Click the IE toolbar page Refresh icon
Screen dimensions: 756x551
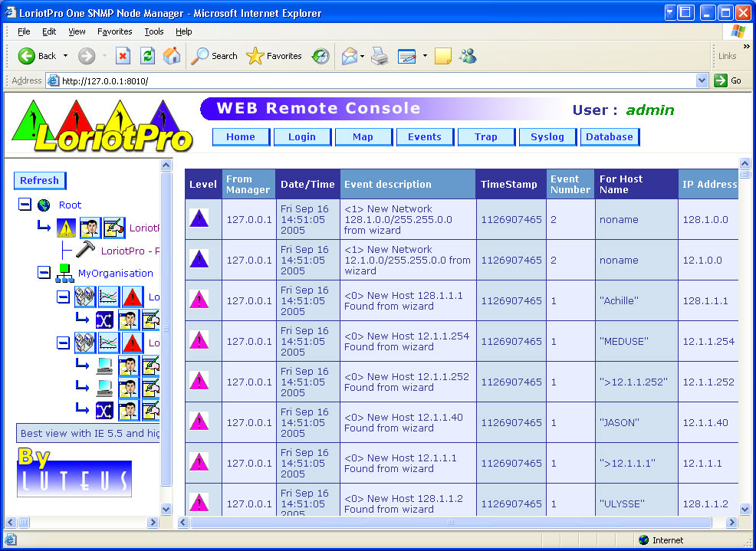(147, 56)
